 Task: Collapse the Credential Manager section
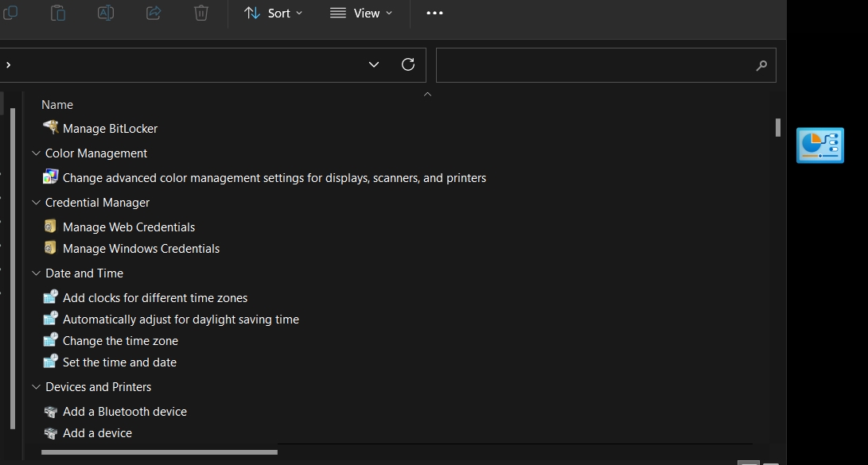click(35, 202)
